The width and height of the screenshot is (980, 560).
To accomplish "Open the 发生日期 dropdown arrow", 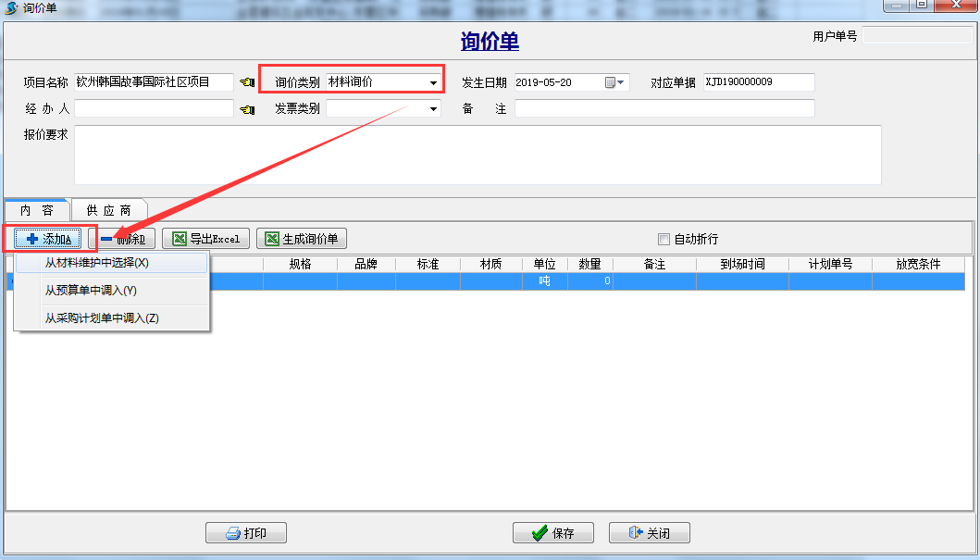I will 622,82.
